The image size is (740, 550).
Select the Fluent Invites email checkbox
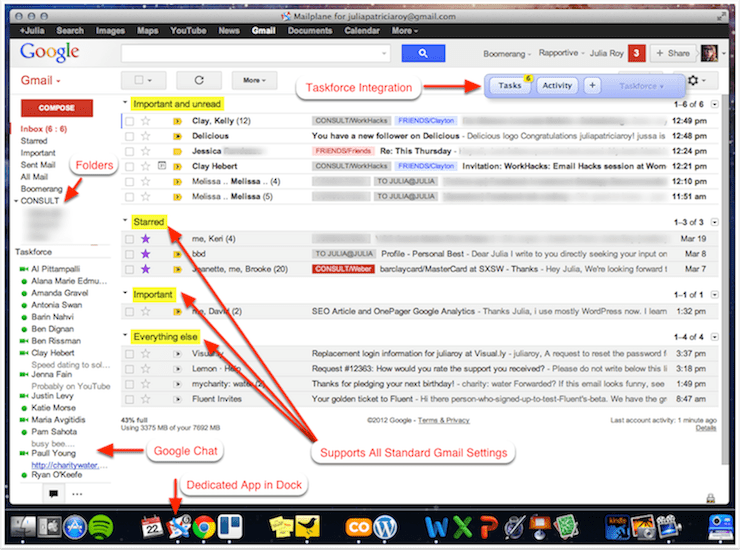129,399
